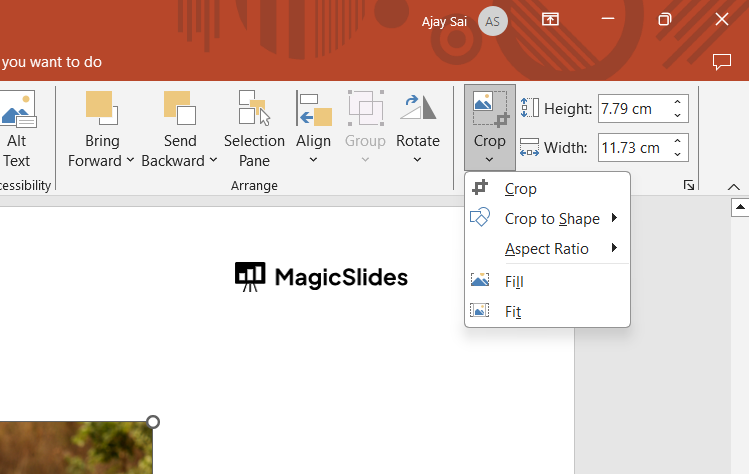Open the Selection Pane

254,129
